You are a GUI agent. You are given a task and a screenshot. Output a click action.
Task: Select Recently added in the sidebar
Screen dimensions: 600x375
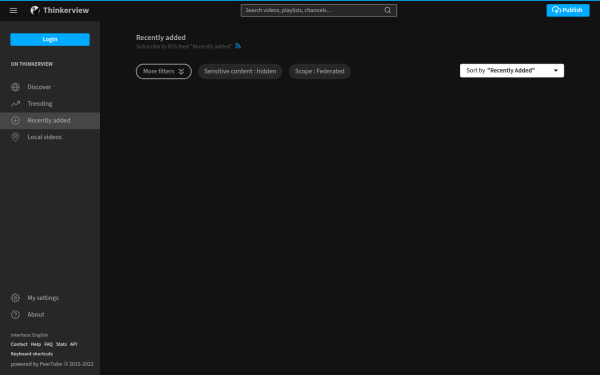[x=50, y=121]
